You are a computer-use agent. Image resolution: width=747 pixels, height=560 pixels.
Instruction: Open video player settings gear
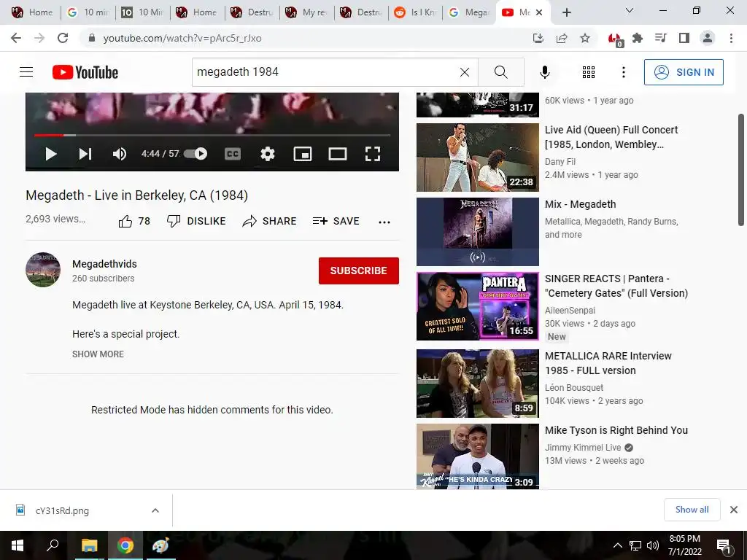[x=268, y=154]
